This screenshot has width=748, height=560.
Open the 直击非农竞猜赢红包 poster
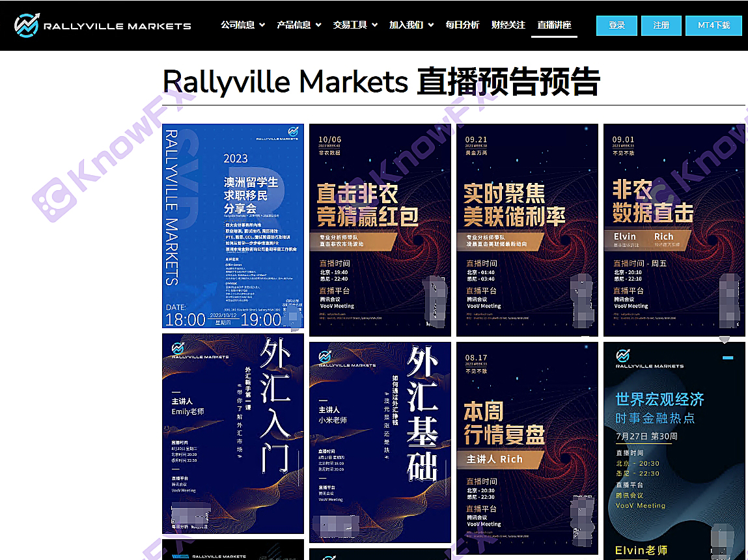(380, 230)
